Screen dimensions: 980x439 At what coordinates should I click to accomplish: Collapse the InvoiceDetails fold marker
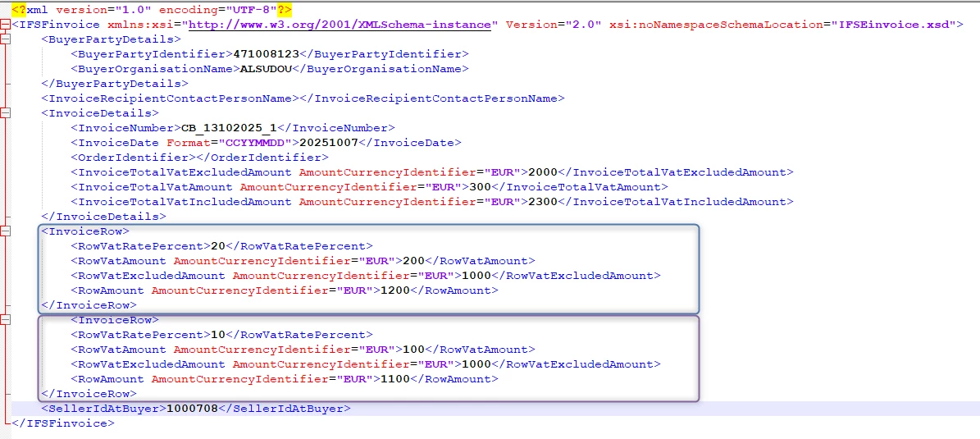[6, 113]
